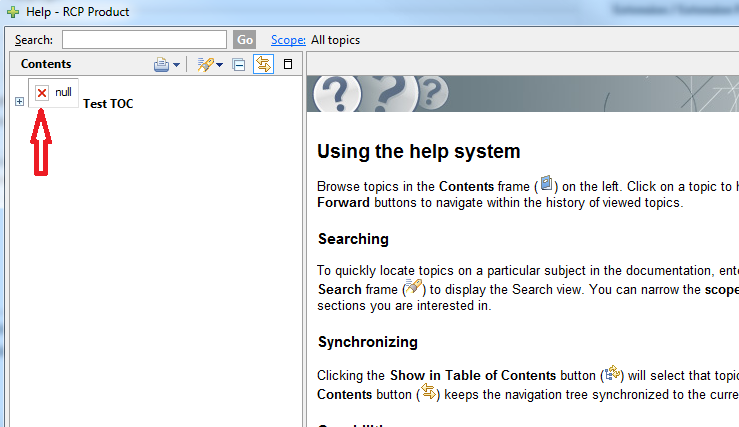Click the 'Synchronizing' heading
This screenshot has width=739, height=427.
(x=368, y=342)
